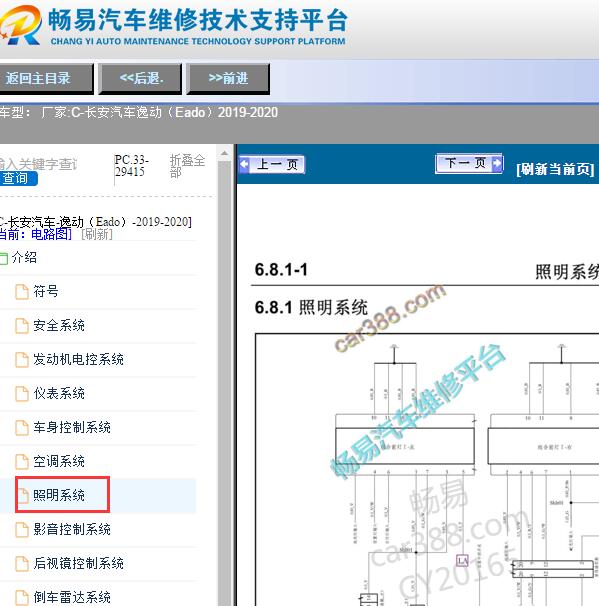The image size is (599, 606).
Task: Click the 6.8.1 照明系统 heading
Action: [x=311, y=308]
